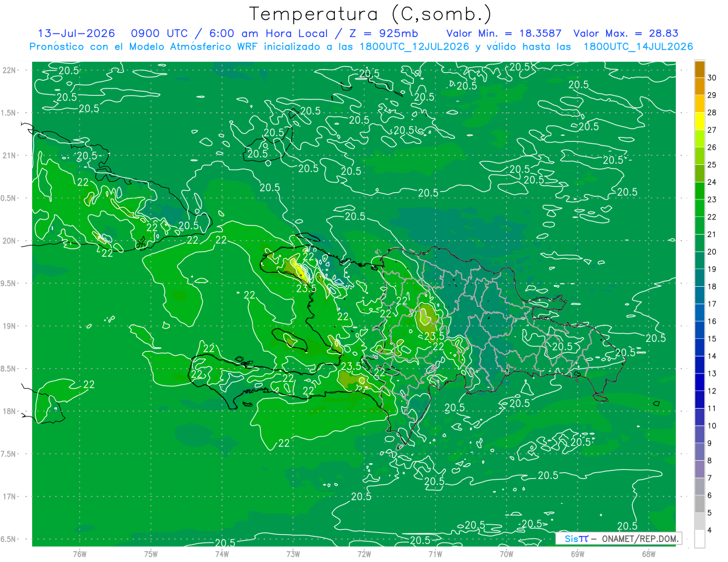Viewport: 728px width, 562px height.
Task: Pick the dark blue swatch between 12 and 13
Action: pyautogui.click(x=699, y=382)
